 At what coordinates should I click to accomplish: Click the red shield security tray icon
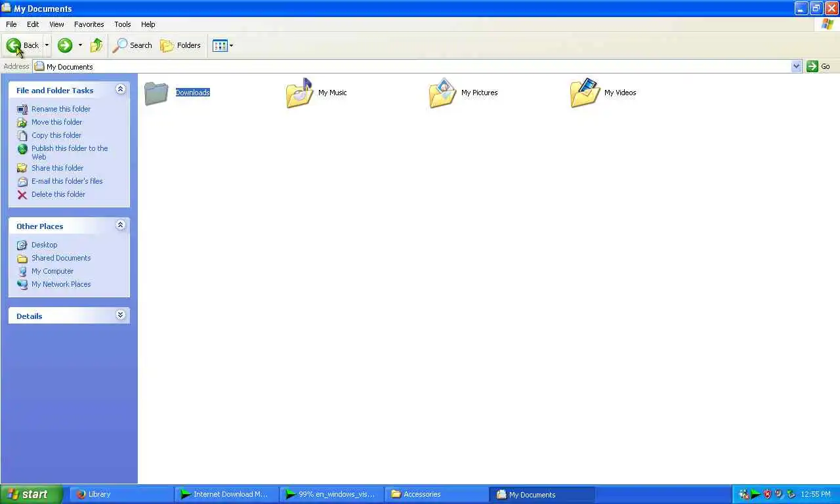(x=767, y=494)
